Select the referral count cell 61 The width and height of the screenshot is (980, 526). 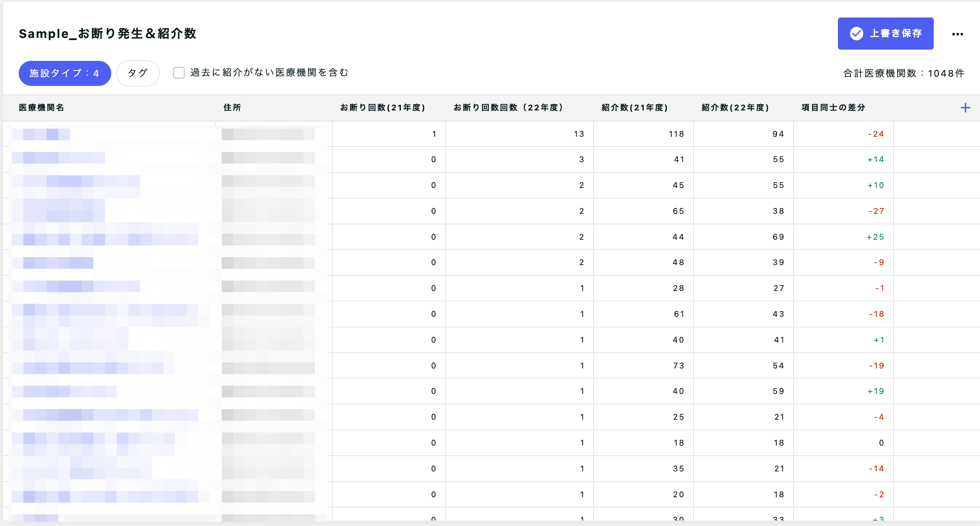point(679,314)
